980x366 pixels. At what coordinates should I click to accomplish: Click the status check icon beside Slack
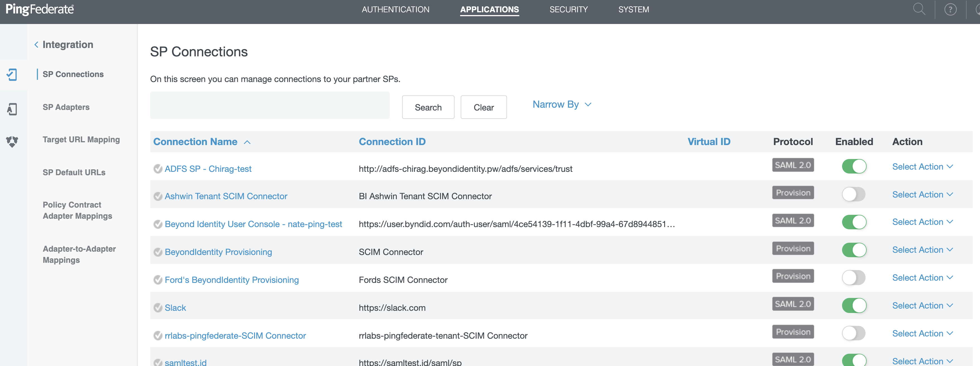[158, 307]
